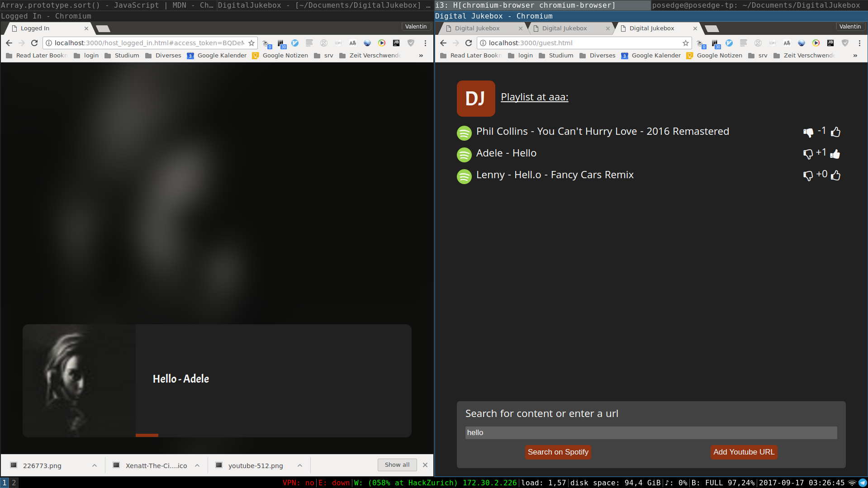868x488 pixels.
Task: Go back in the right Chromium window
Action: [443, 43]
